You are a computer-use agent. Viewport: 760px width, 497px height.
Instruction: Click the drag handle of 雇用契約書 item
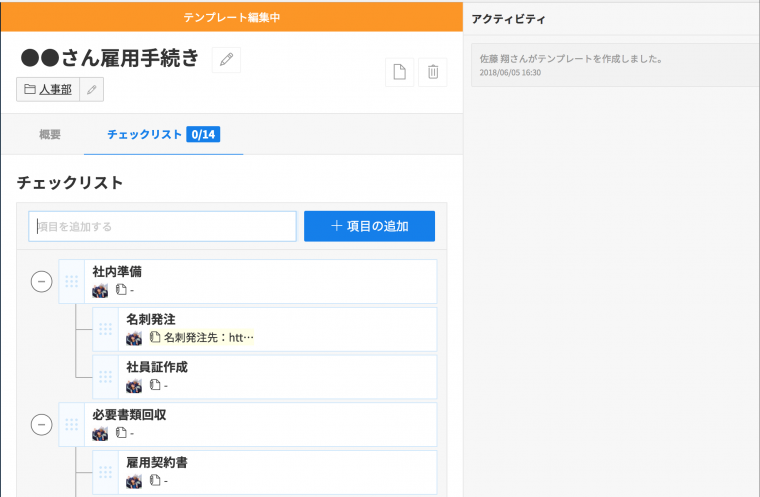(x=105, y=471)
